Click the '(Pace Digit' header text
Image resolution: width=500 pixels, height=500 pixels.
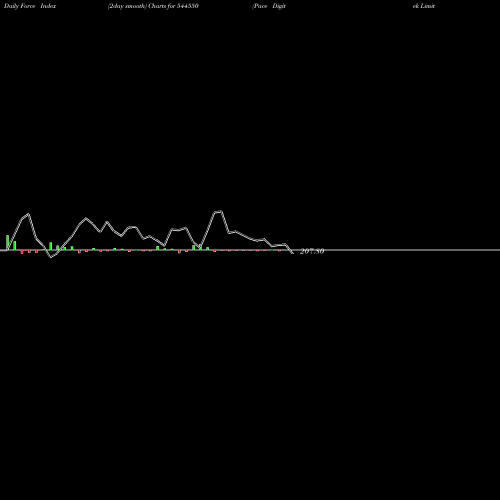269,6
